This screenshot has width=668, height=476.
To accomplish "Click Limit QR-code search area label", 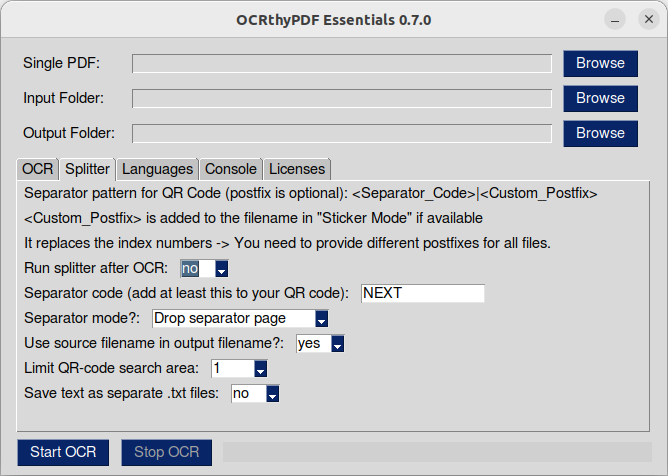I will click(111, 368).
